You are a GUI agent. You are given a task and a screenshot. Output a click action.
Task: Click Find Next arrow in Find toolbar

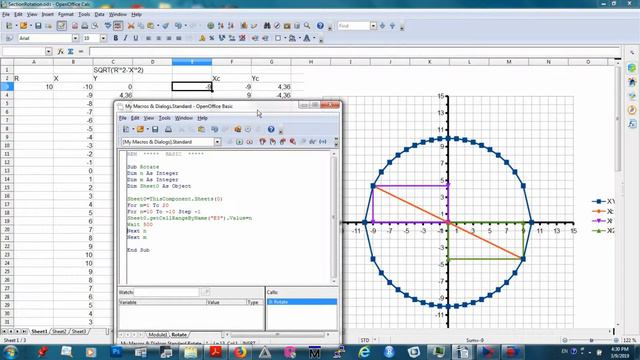coord(382,26)
